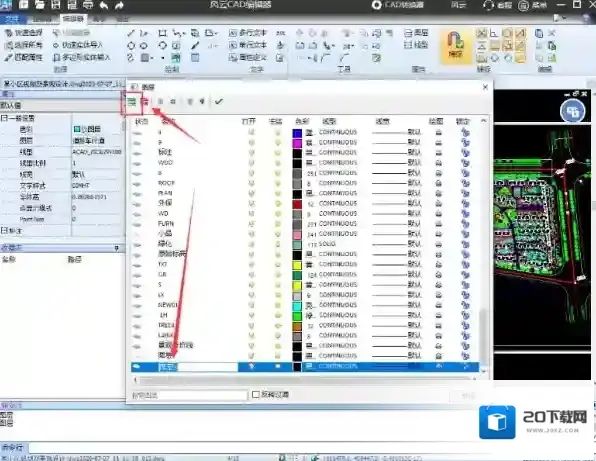Toggle freeze sun icon of 外探 layer
Viewport: 596px width, 461px height.
(x=278, y=203)
